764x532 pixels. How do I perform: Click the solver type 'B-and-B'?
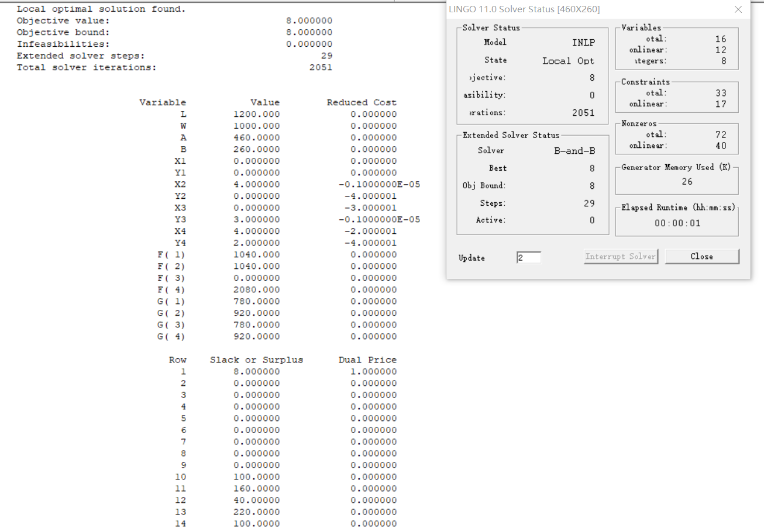coord(574,151)
